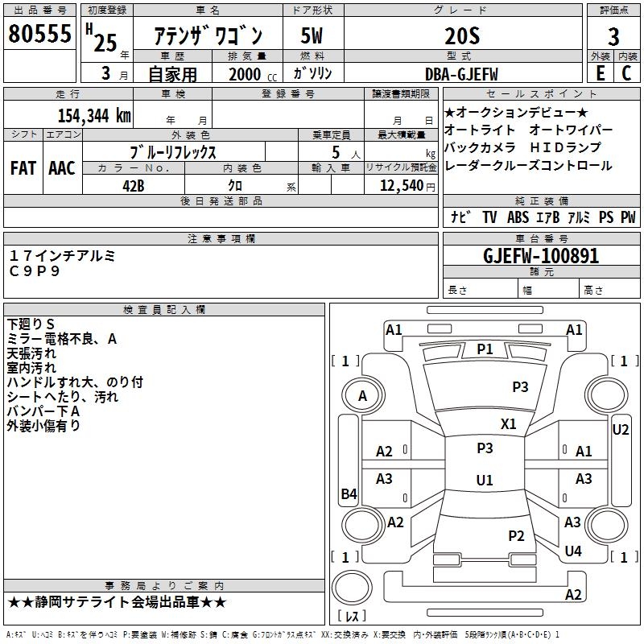Select the U2 marker beside the car diagram
The height and width of the screenshot is (644, 644).
coord(621,430)
